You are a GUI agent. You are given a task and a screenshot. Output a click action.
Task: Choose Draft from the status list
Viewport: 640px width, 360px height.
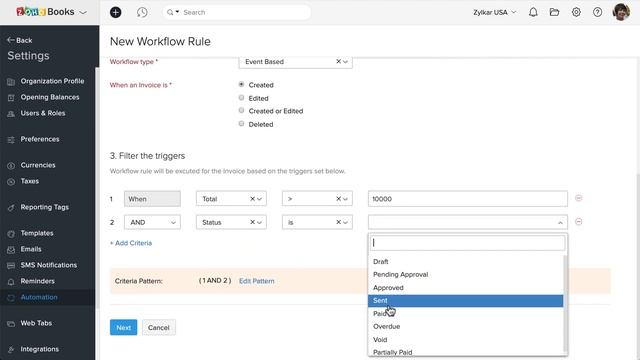point(465,262)
